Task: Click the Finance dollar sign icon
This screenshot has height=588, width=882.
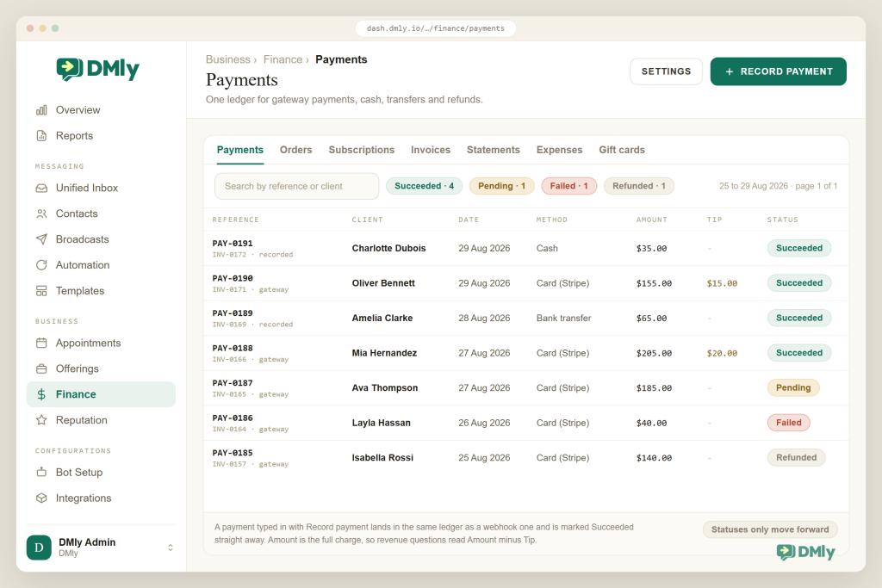Action: (x=41, y=394)
